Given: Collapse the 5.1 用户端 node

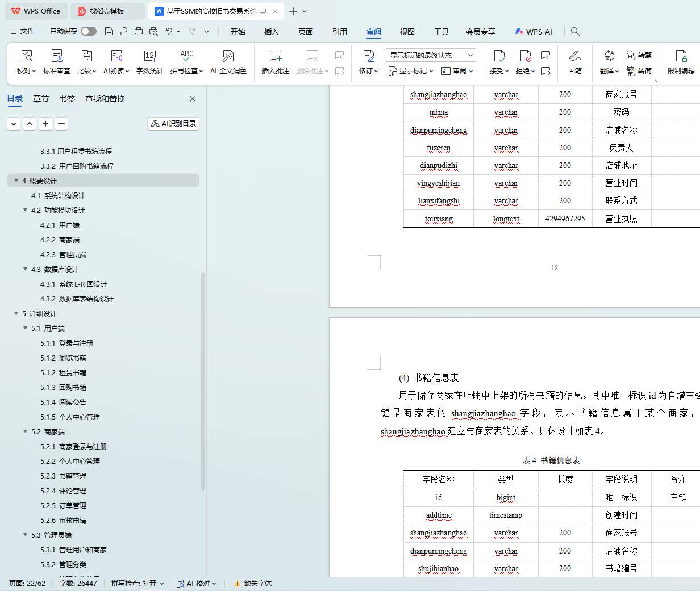Looking at the screenshot, I should 25,328.
